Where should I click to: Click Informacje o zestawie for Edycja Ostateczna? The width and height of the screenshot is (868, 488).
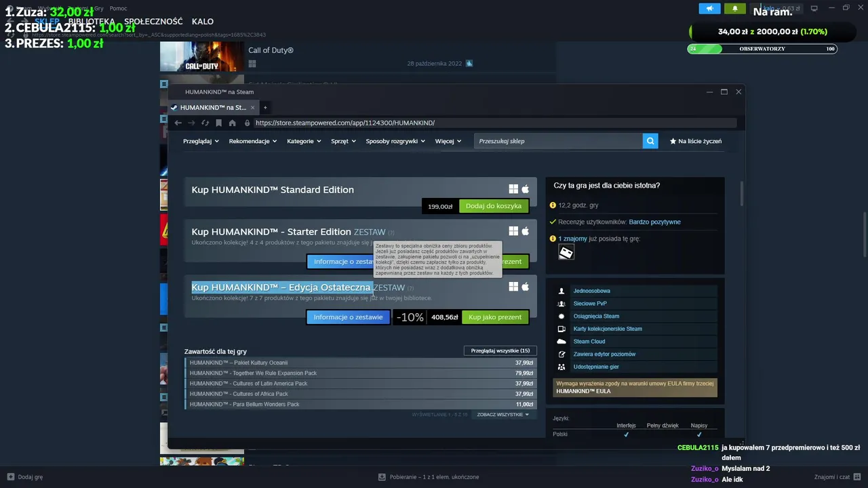point(348,317)
